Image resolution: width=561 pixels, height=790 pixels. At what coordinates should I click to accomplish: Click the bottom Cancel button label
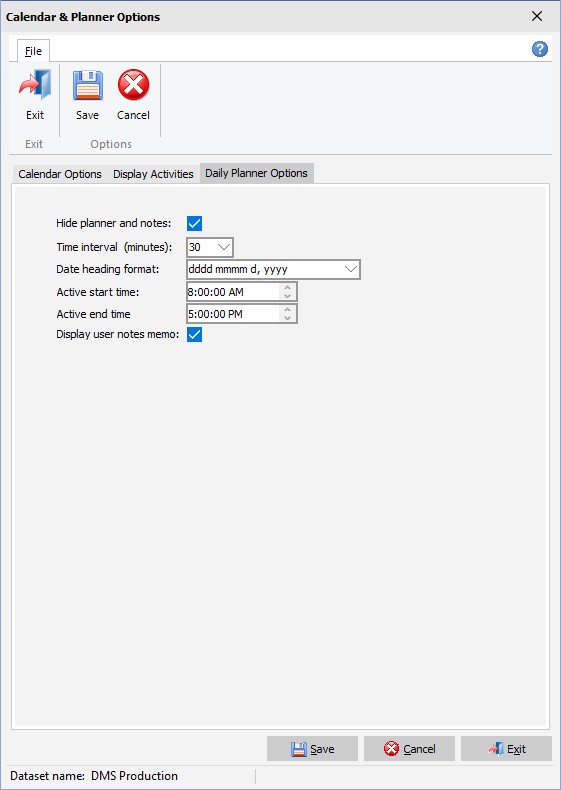tap(419, 749)
